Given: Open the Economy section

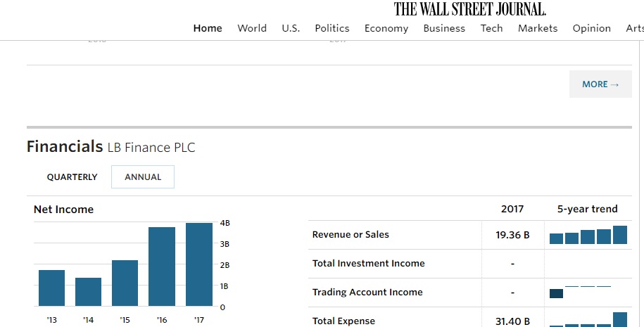Looking at the screenshot, I should click(386, 28).
